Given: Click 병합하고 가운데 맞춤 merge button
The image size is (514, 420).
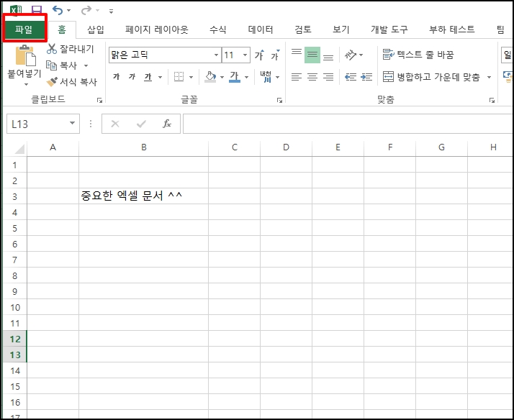Looking at the screenshot, I should pyautogui.click(x=431, y=77).
